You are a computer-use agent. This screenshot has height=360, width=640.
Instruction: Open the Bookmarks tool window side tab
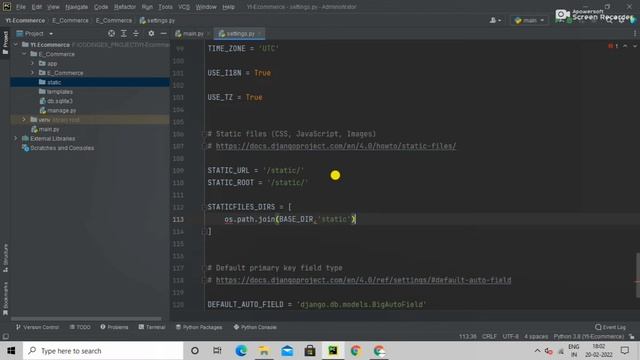tap(5, 298)
